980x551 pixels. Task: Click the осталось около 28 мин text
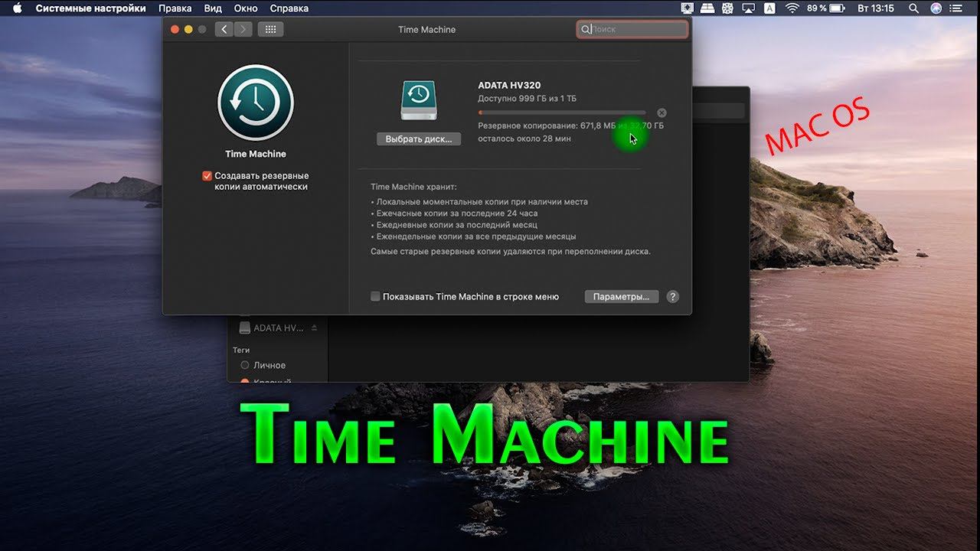tap(524, 139)
